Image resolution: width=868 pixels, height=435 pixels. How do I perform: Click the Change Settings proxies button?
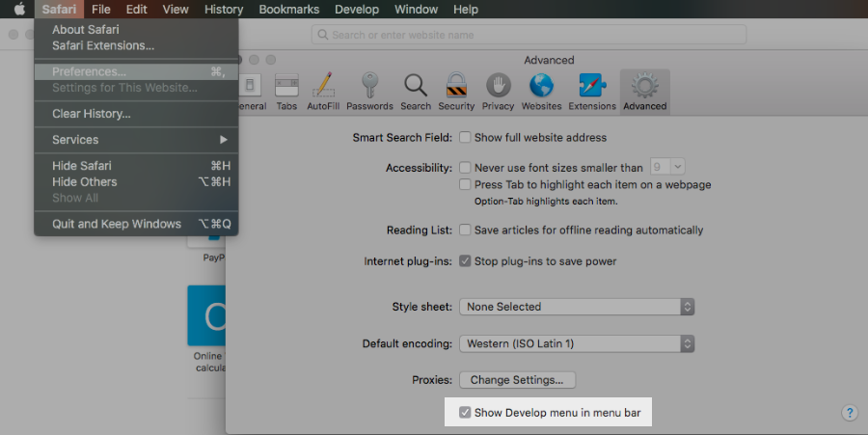517,380
